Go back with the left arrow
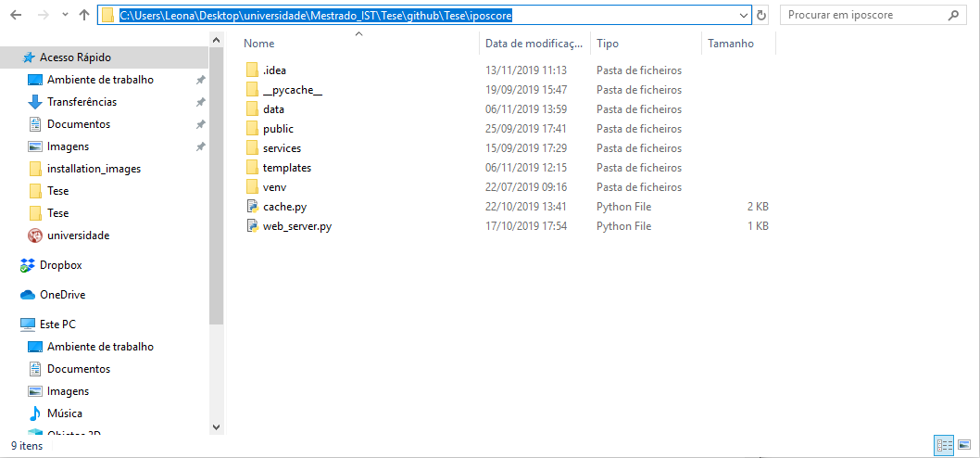980x458 pixels. [x=17, y=15]
